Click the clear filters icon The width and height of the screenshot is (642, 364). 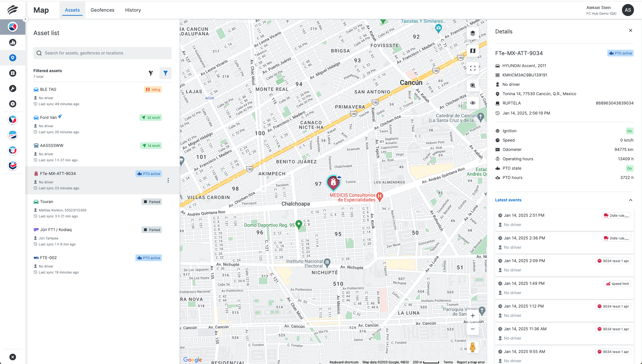pos(151,73)
